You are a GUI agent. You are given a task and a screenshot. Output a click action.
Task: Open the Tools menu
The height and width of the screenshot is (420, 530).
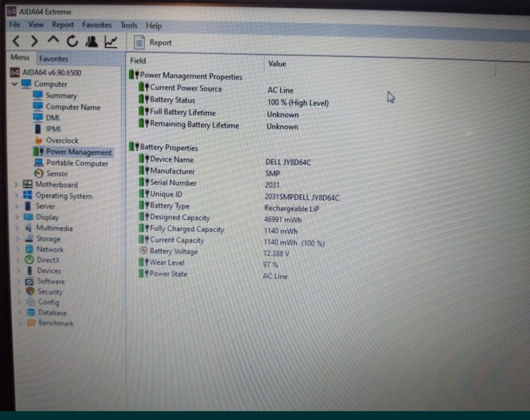(128, 25)
